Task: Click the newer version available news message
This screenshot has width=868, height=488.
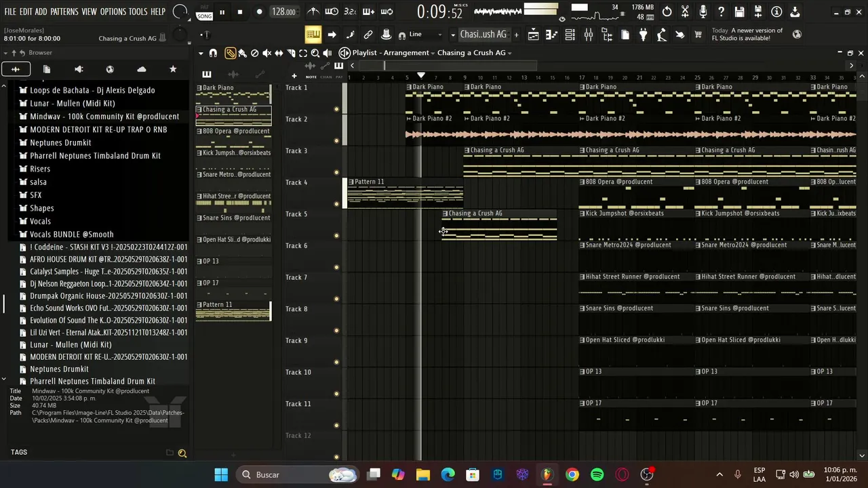Action: pos(747,35)
